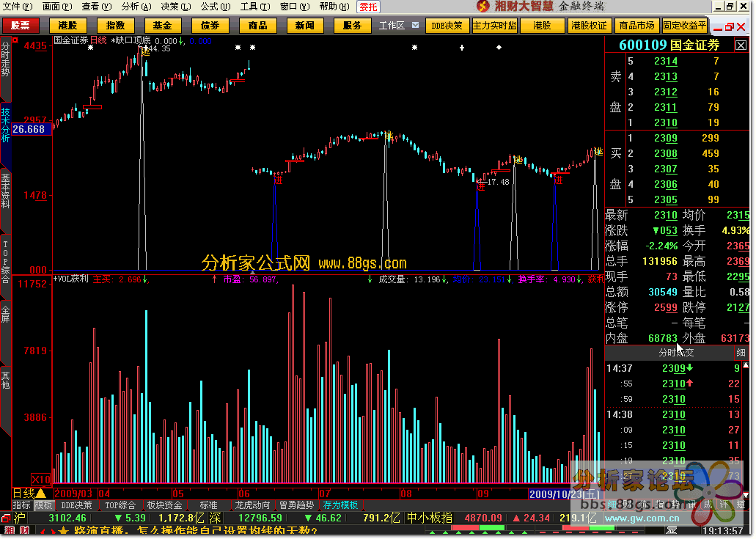Select the 指数 category button
The height and width of the screenshot is (539, 756).
pos(115,25)
